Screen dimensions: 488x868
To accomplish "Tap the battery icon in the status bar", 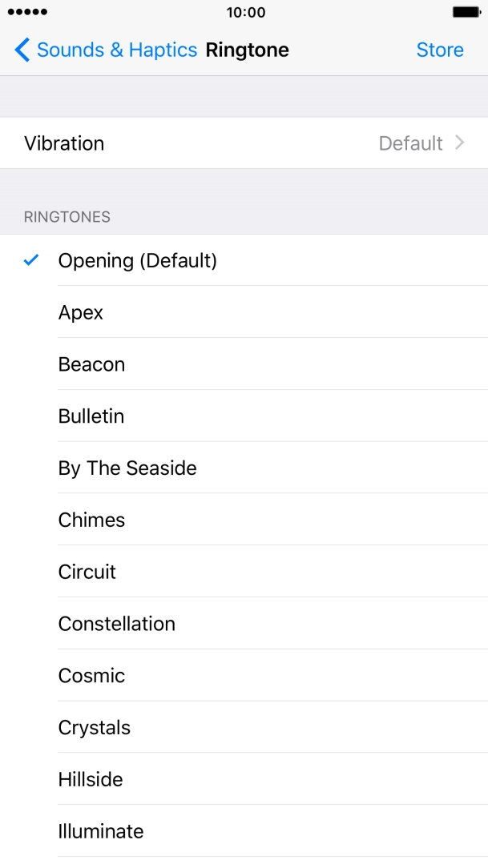I will coord(466,12).
